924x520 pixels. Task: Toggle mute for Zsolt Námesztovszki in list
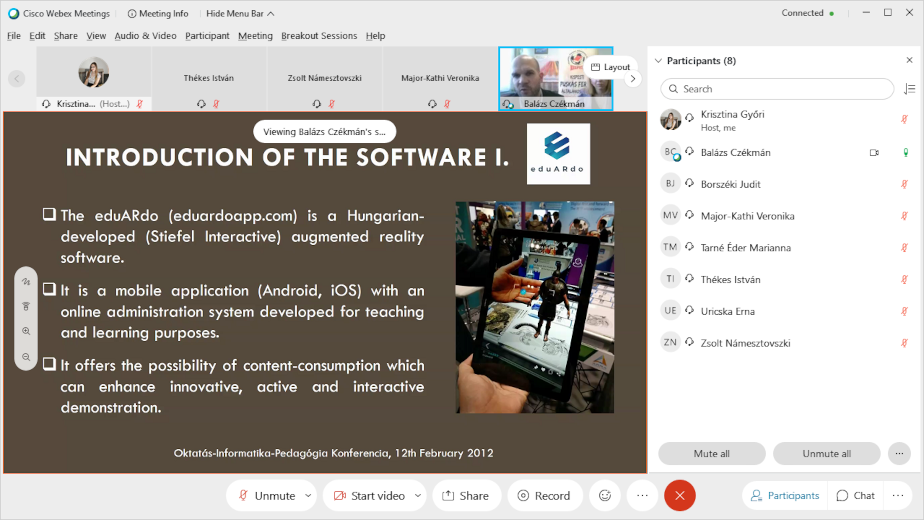point(904,343)
